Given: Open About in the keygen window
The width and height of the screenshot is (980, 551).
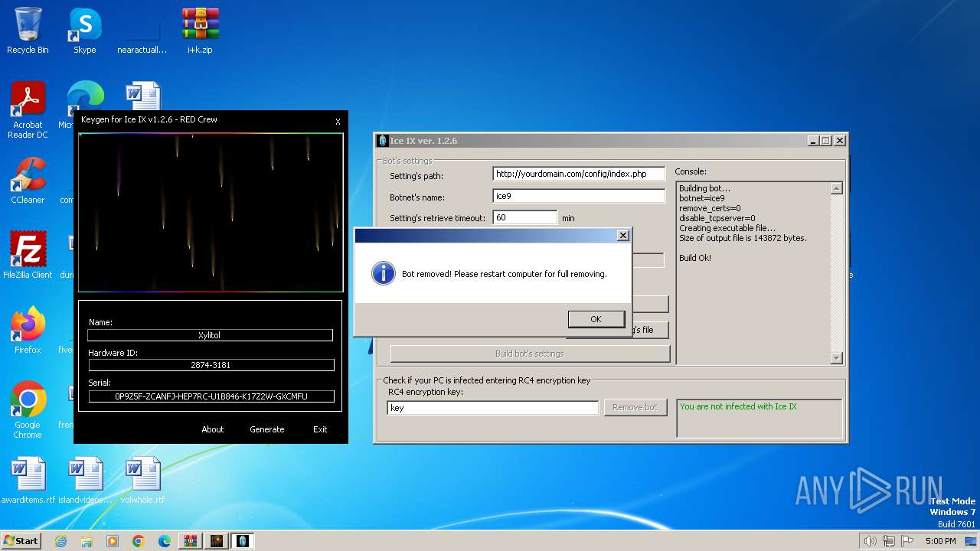Looking at the screenshot, I should 213,429.
